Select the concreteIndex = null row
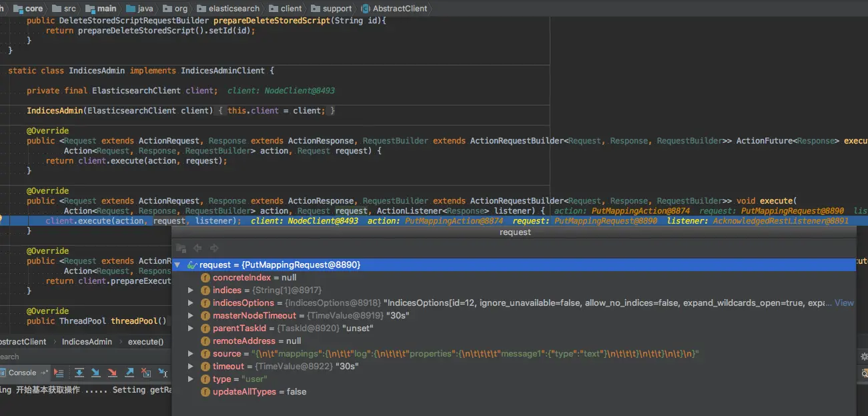 click(514, 278)
